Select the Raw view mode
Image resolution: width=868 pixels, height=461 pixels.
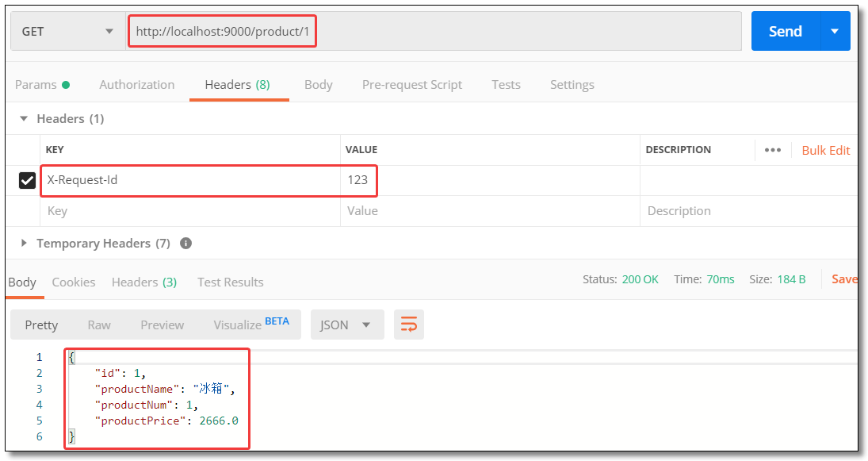[x=99, y=325]
